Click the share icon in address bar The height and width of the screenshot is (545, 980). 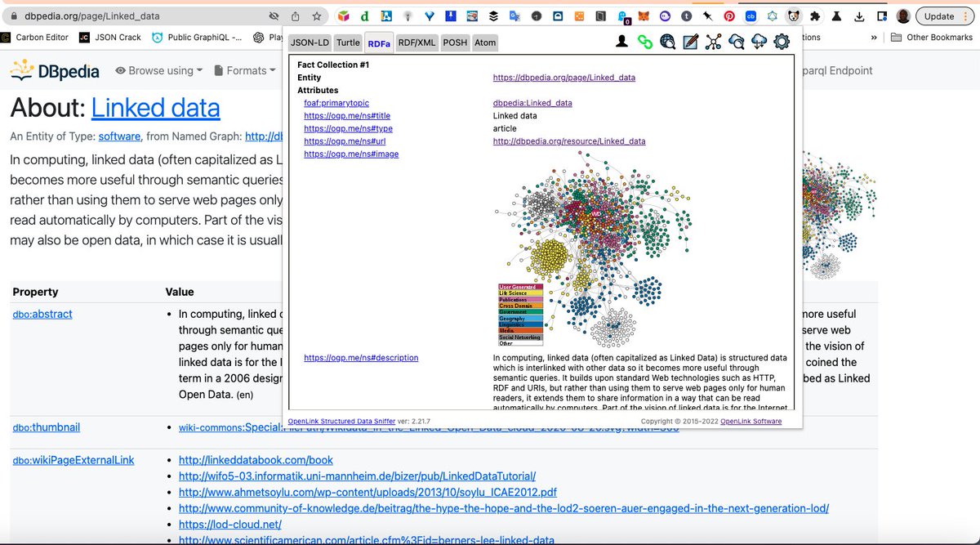pos(295,16)
